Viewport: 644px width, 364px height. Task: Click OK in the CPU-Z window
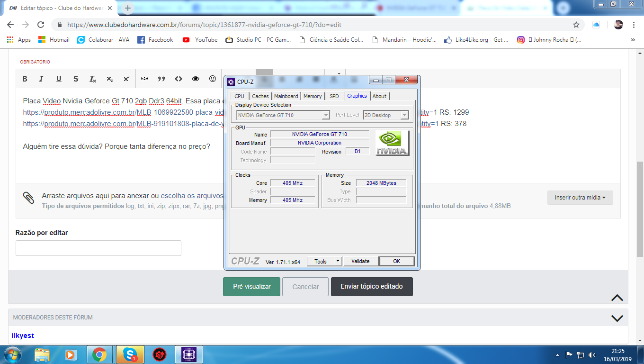coord(397,261)
